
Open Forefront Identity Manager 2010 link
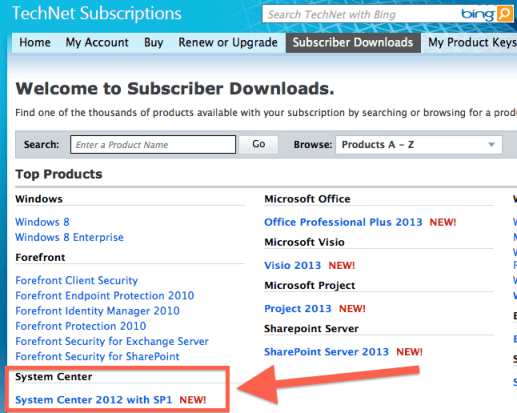point(98,311)
